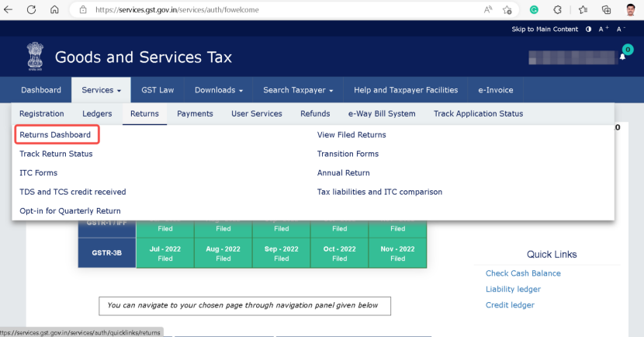Add this page to favorites star icon

tap(507, 10)
